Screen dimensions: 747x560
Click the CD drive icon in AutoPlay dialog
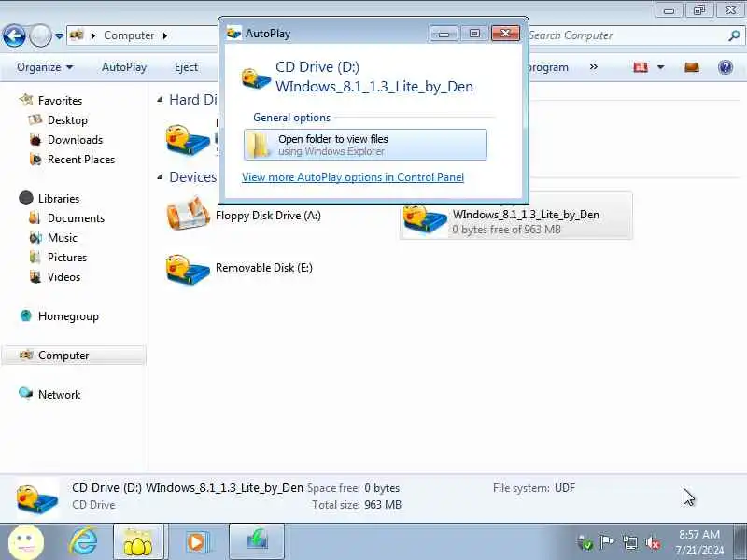pyautogui.click(x=256, y=77)
